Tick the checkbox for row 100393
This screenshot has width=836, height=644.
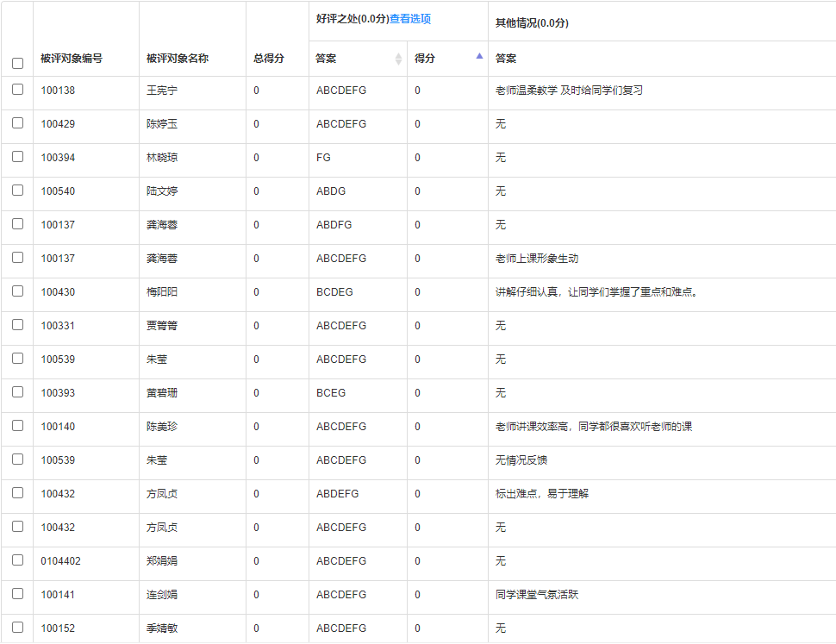click(x=17, y=392)
